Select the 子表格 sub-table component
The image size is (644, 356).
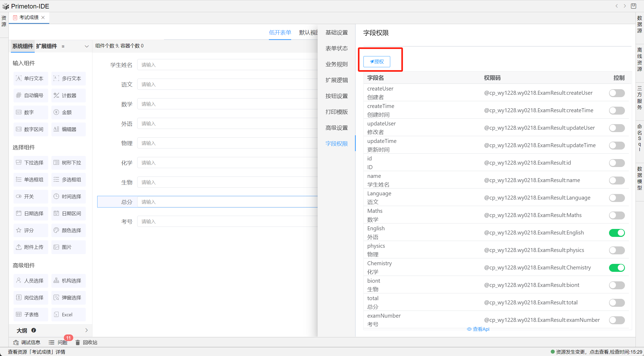30,314
